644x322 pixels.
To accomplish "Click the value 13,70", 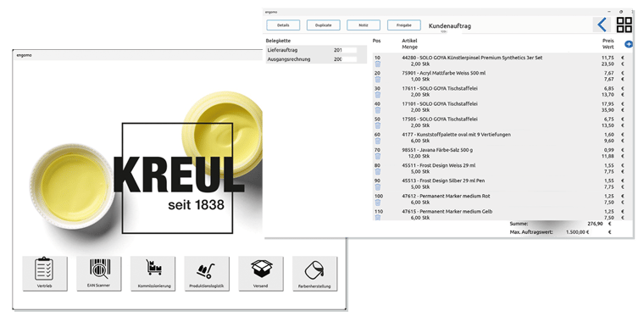I will pos(608,95).
